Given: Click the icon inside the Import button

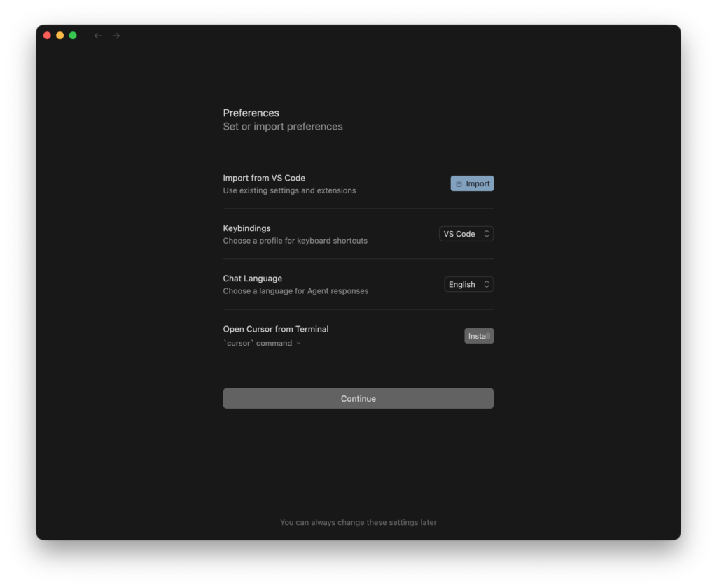Looking at the screenshot, I should tap(459, 184).
